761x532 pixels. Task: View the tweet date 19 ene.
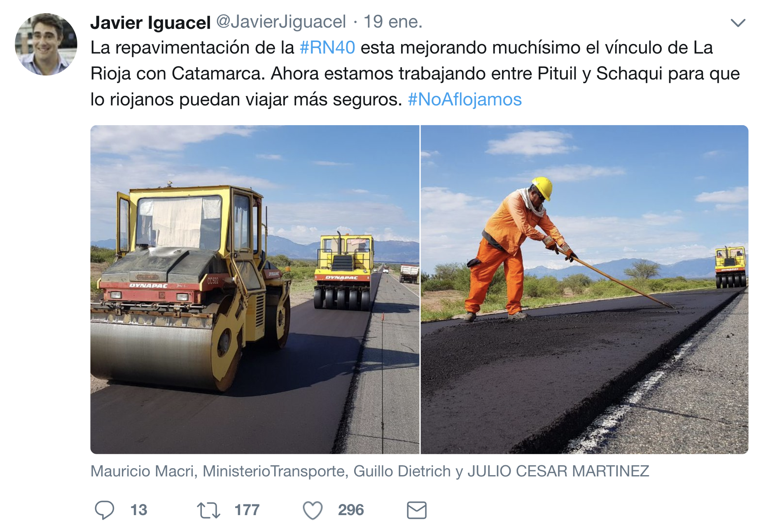(x=393, y=22)
